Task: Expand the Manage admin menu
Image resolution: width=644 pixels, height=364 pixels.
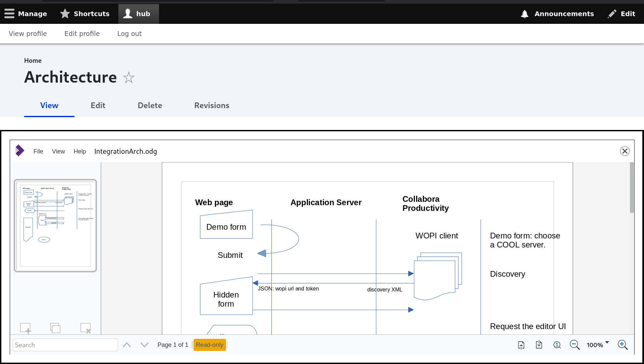Action: [26, 14]
